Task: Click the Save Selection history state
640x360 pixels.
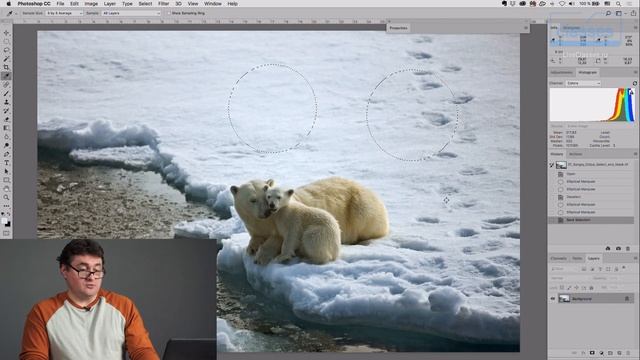Action: (x=592, y=220)
